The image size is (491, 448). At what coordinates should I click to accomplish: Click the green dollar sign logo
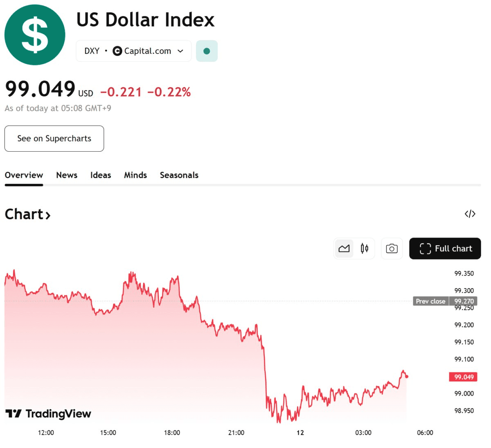click(35, 35)
